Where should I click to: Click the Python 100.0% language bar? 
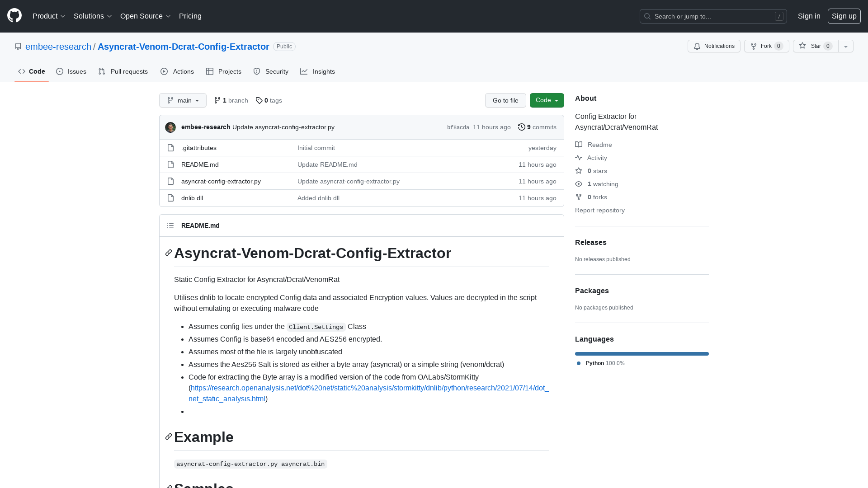[x=642, y=354]
